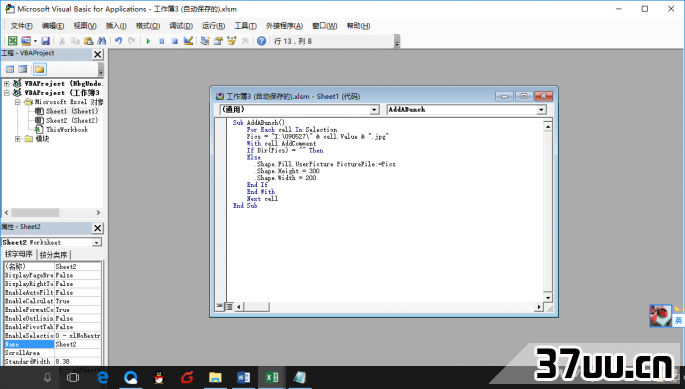This screenshot has height=389, width=685.
Task: Open the Properties Window toolbar icon
Action: click(x=218, y=41)
